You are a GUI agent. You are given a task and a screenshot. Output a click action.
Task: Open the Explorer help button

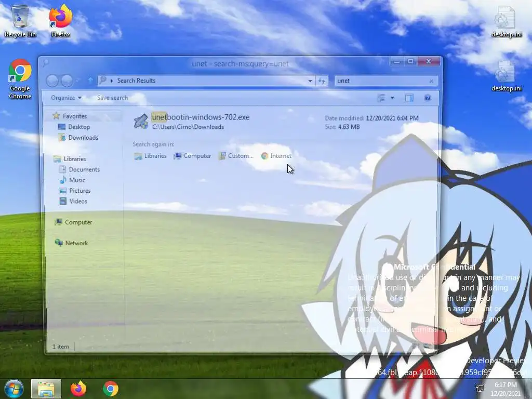pyautogui.click(x=428, y=98)
